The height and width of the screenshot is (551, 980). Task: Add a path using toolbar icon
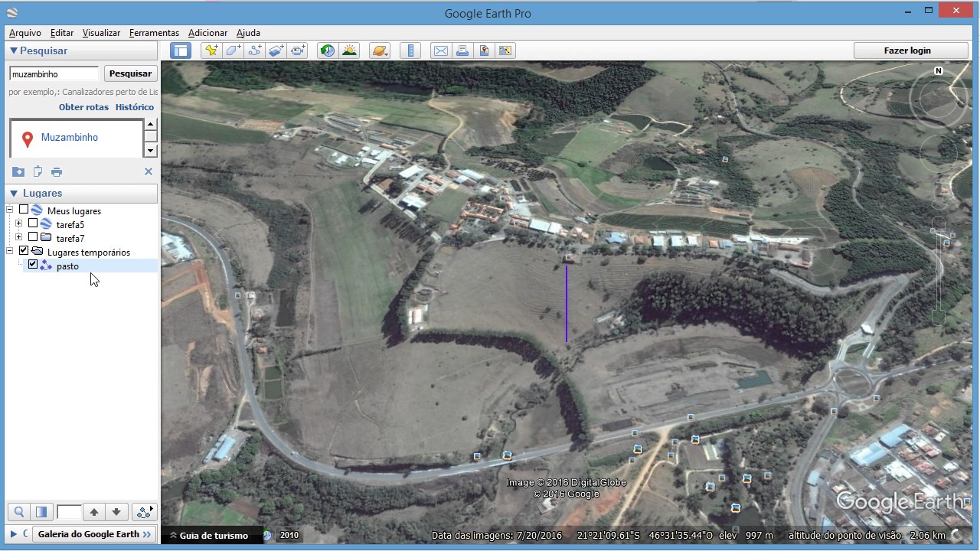[x=255, y=51]
